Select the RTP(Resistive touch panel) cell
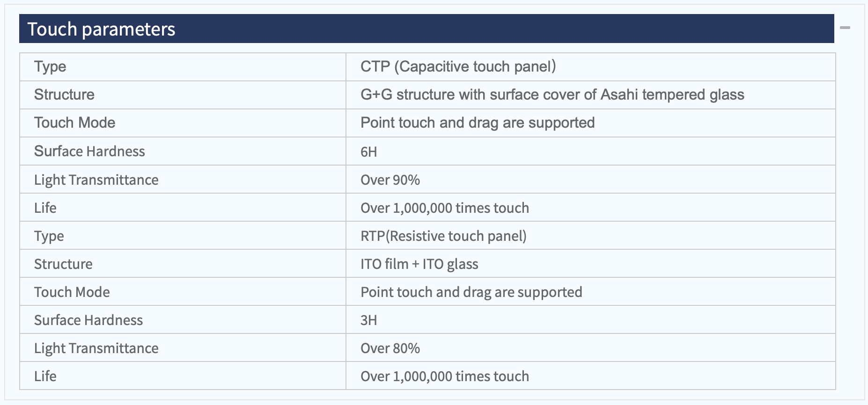868x405 pixels. click(x=591, y=235)
